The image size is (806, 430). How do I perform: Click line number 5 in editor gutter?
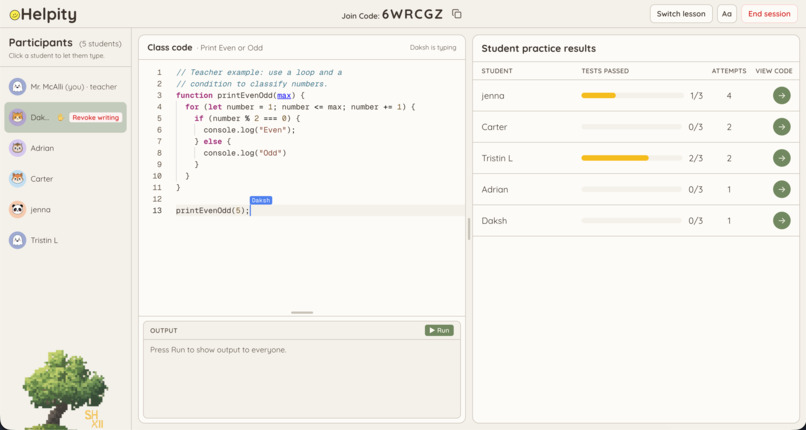pyautogui.click(x=159, y=119)
